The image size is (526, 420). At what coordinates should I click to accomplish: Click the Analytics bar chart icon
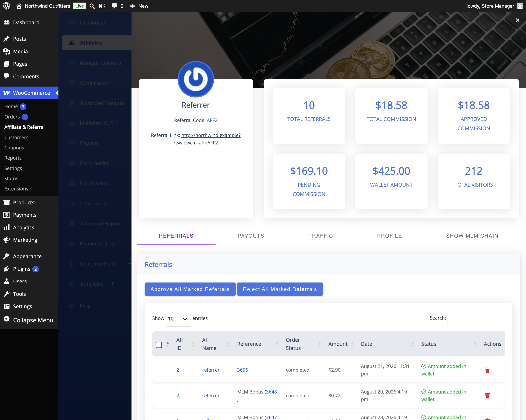[x=7, y=227]
